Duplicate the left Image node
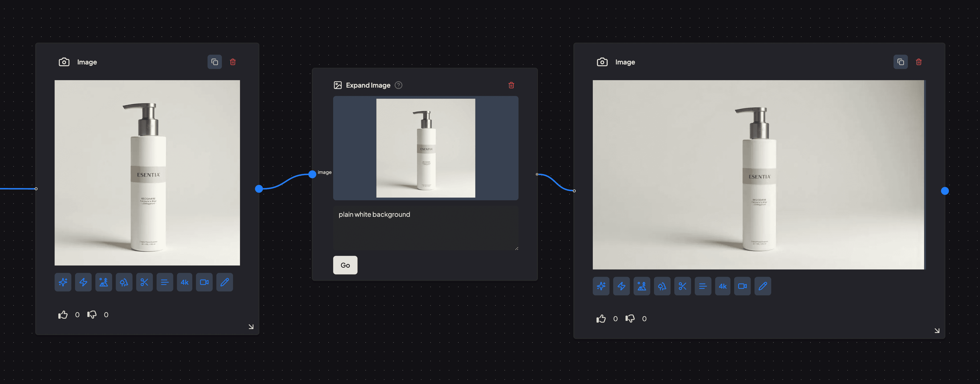This screenshot has height=384, width=980. [215, 62]
